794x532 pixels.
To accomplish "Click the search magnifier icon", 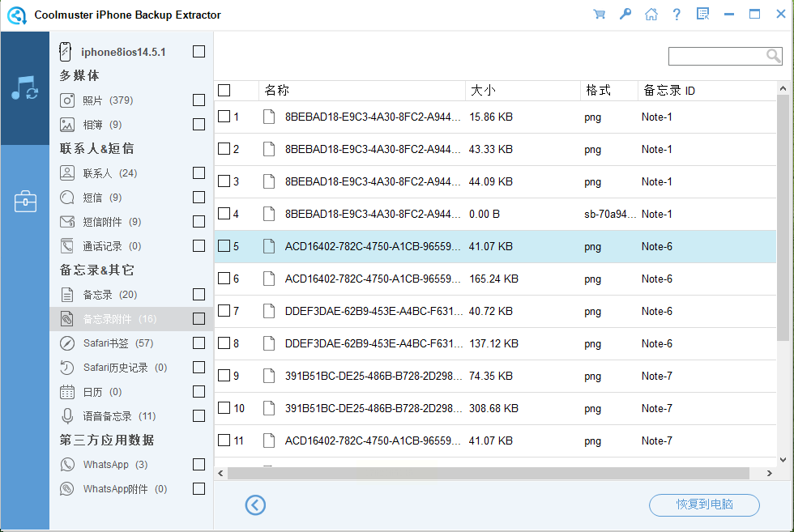I will pyautogui.click(x=774, y=56).
